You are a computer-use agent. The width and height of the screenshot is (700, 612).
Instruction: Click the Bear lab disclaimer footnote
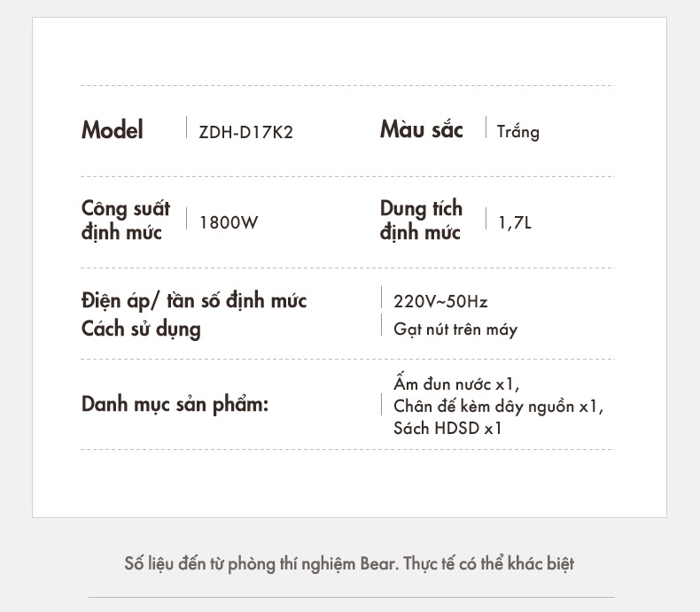coord(349,564)
